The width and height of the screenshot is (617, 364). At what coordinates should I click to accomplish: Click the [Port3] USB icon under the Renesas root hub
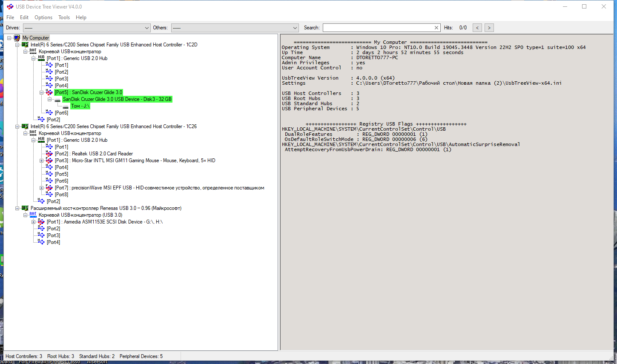(x=41, y=235)
